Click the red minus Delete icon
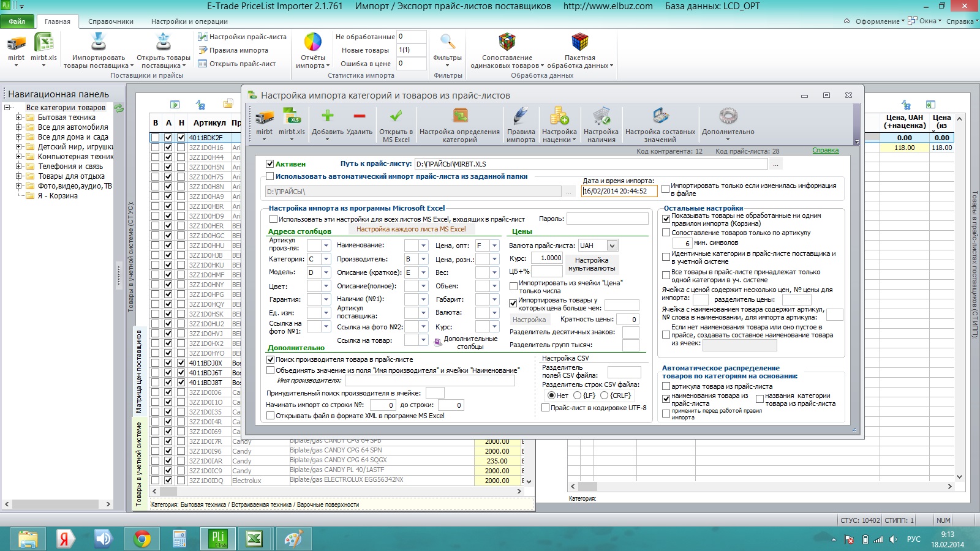The height and width of the screenshot is (551, 980). [360, 116]
